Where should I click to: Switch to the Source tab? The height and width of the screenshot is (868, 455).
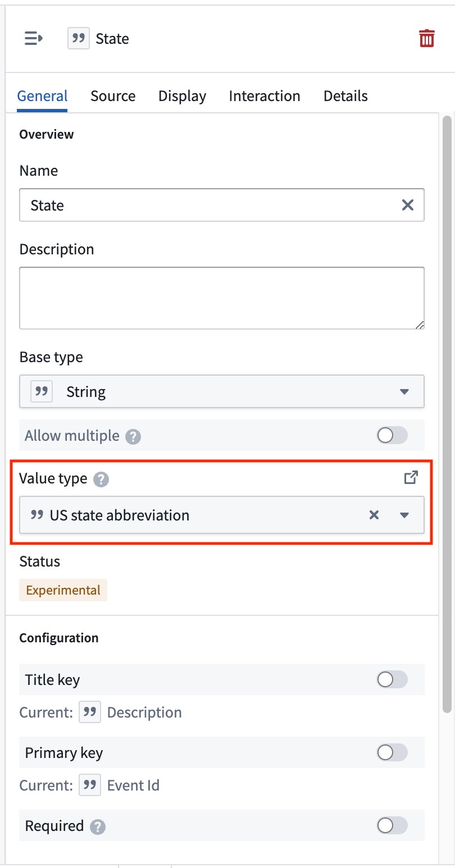coord(113,96)
